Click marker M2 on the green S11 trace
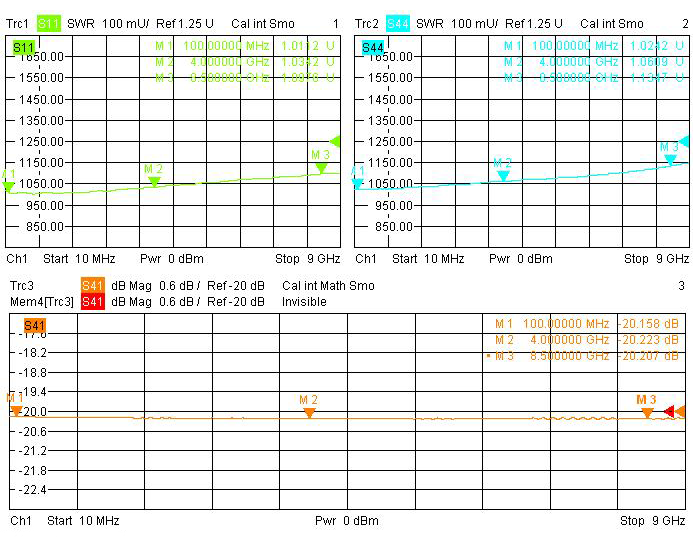The image size is (693, 537). 154,181
